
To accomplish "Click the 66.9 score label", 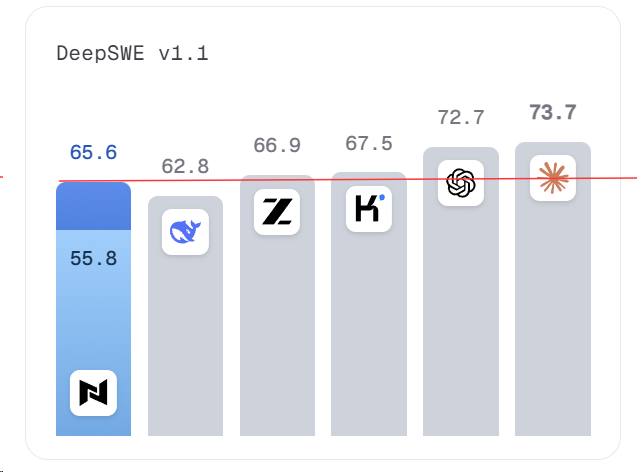I will pyautogui.click(x=277, y=145).
